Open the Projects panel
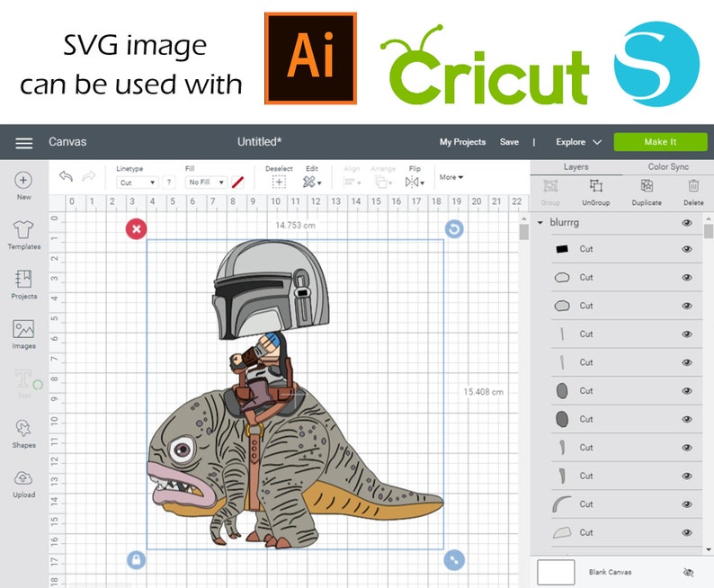Screen dimensions: 714x588 point(23,285)
